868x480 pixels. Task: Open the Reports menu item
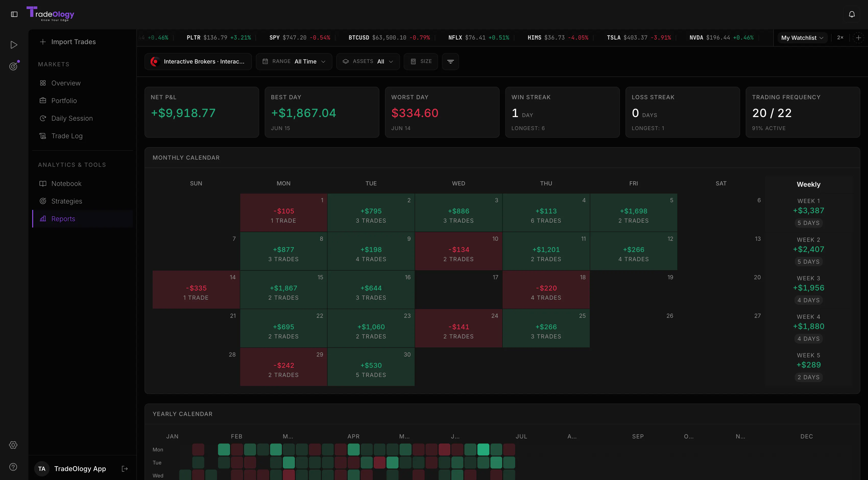82,219
